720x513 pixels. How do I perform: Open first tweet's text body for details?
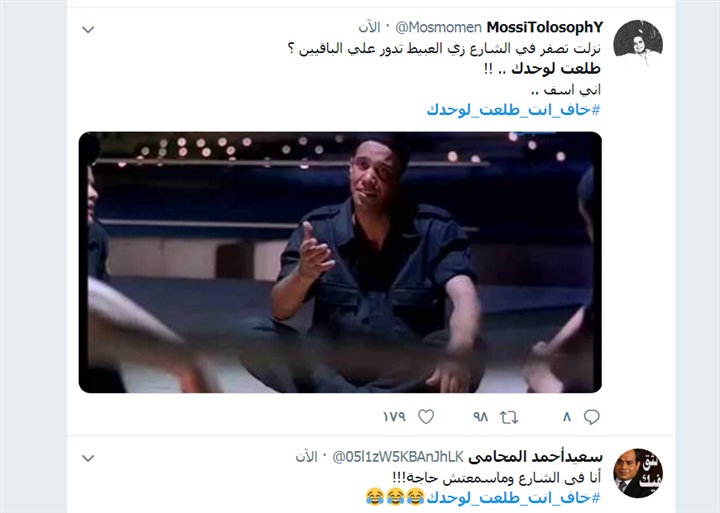pyautogui.click(x=444, y=69)
